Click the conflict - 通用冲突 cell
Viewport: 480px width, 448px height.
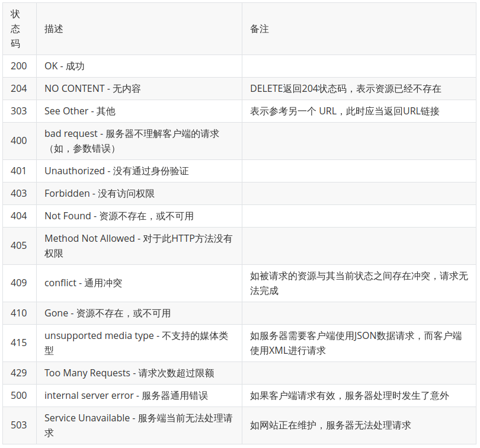point(83,283)
